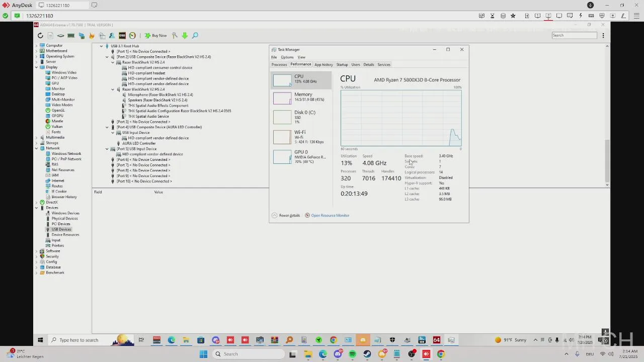
Task: Select USB Devices in the tree
Action: (x=61, y=229)
